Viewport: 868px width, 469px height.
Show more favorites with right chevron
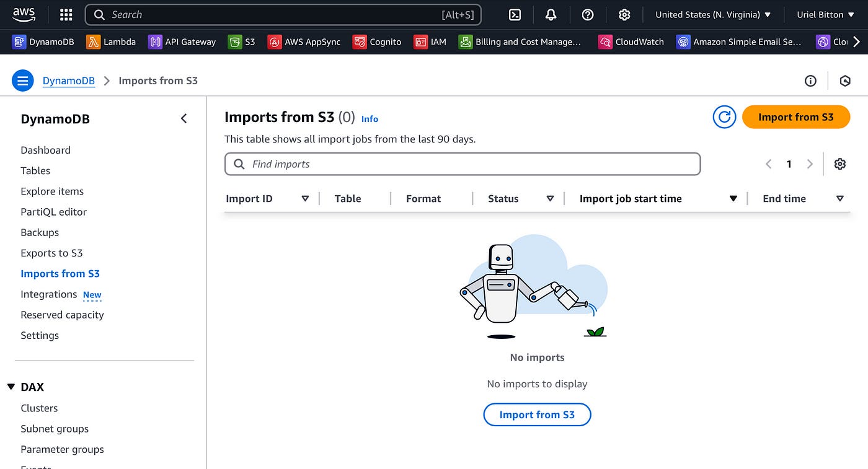(857, 42)
